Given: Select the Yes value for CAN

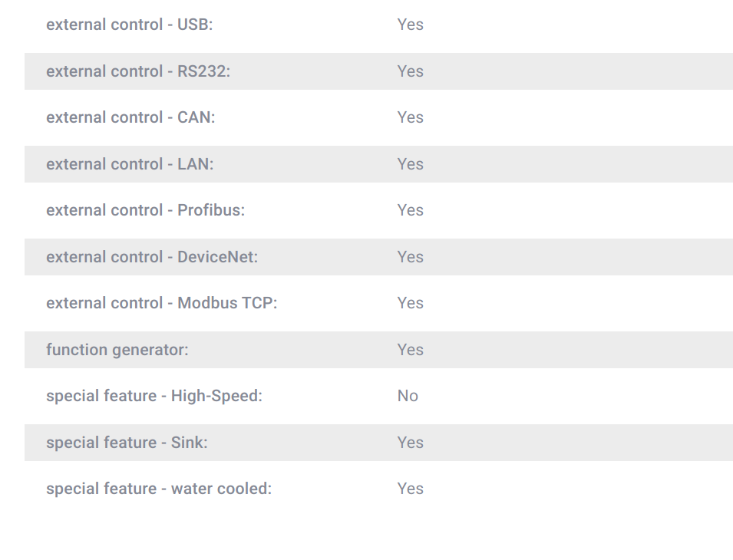Looking at the screenshot, I should tap(411, 117).
